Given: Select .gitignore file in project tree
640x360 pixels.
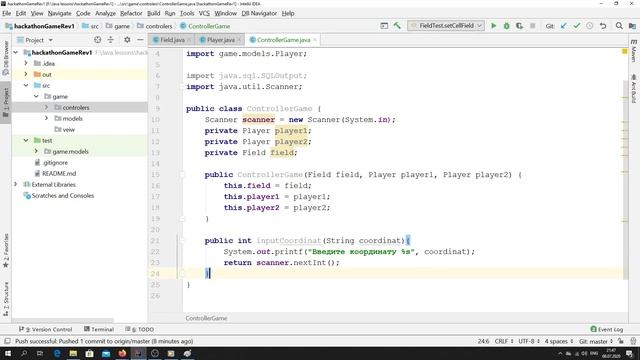Looking at the screenshot, I should tap(55, 163).
